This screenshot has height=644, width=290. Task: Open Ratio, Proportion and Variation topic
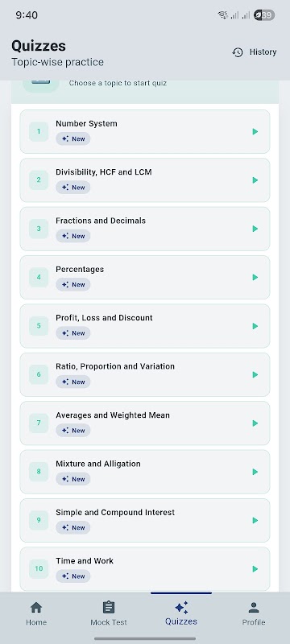click(144, 374)
